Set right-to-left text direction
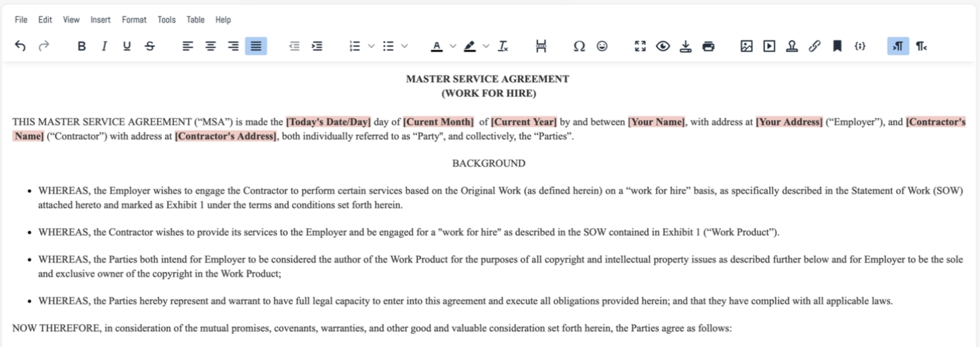 [x=921, y=46]
